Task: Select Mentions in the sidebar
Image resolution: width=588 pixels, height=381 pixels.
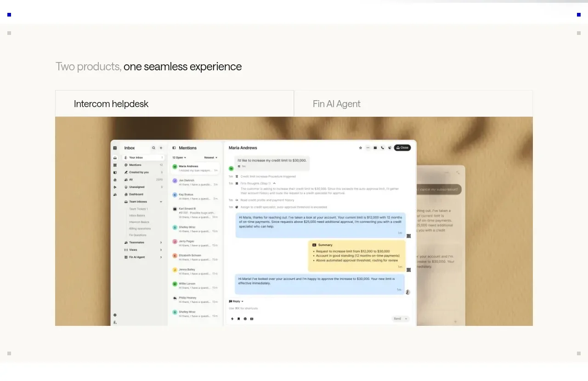Action: (x=143, y=165)
